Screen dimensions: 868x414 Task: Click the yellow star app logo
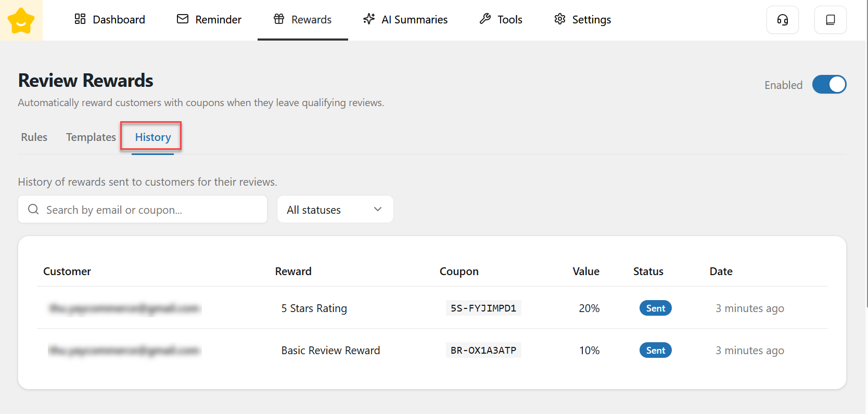(21, 20)
